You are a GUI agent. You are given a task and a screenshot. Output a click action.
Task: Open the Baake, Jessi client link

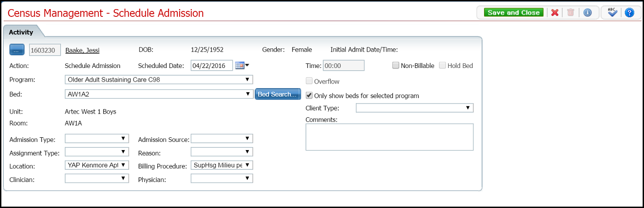tap(82, 50)
